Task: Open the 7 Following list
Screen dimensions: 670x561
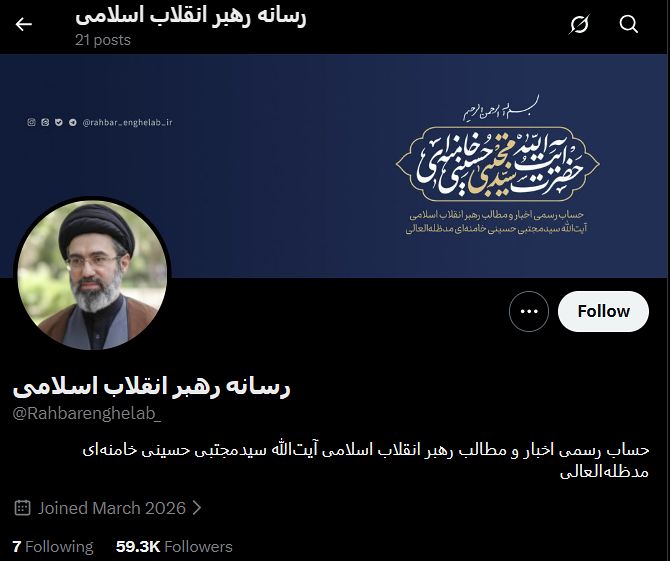Action: click(53, 546)
